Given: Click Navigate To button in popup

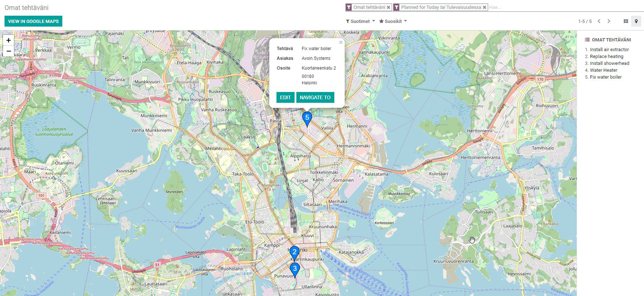Looking at the screenshot, I should point(315,97).
